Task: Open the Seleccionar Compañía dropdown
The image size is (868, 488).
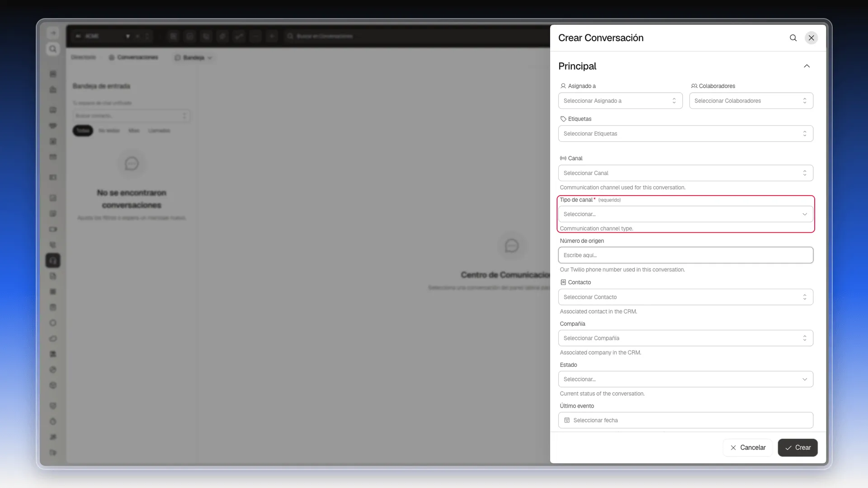Action: pyautogui.click(x=685, y=338)
